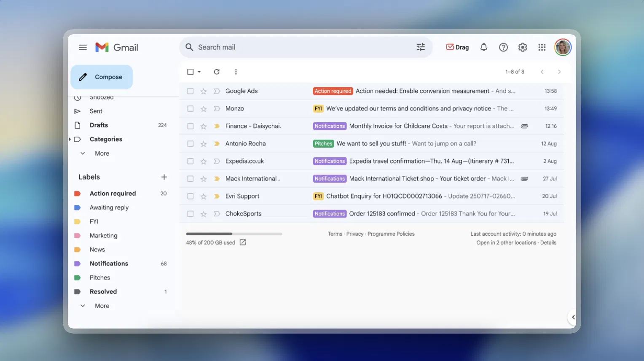
Task: Expand More below Categories
Action: 102,153
